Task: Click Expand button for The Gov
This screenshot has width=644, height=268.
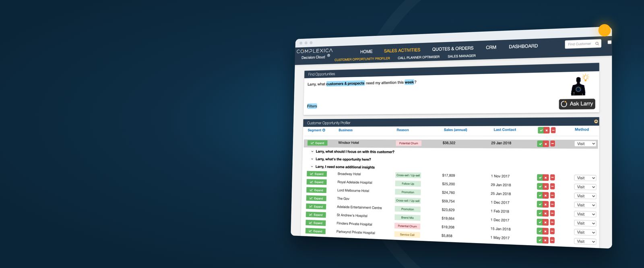Action: pos(316,198)
